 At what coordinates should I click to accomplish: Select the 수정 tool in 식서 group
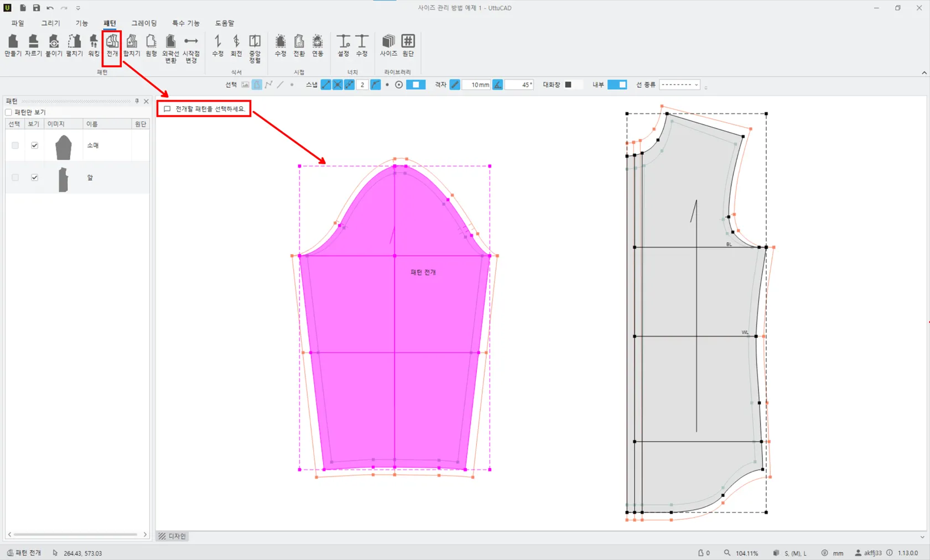point(218,45)
